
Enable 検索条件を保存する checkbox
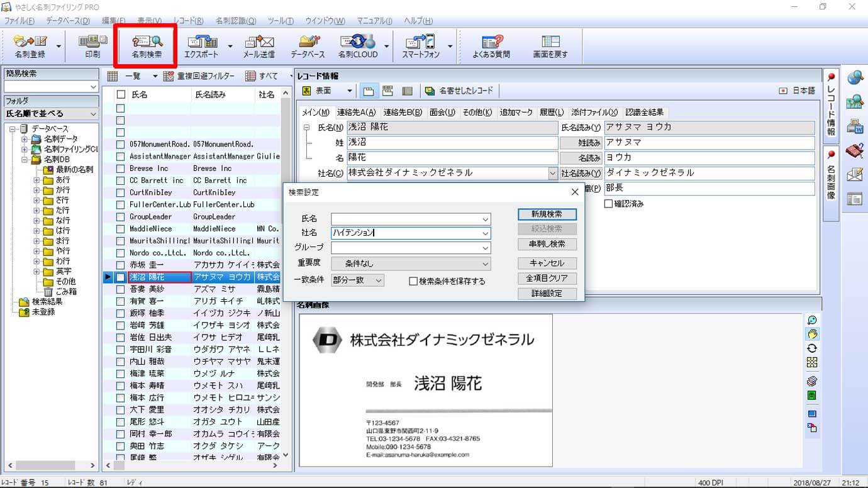click(413, 281)
